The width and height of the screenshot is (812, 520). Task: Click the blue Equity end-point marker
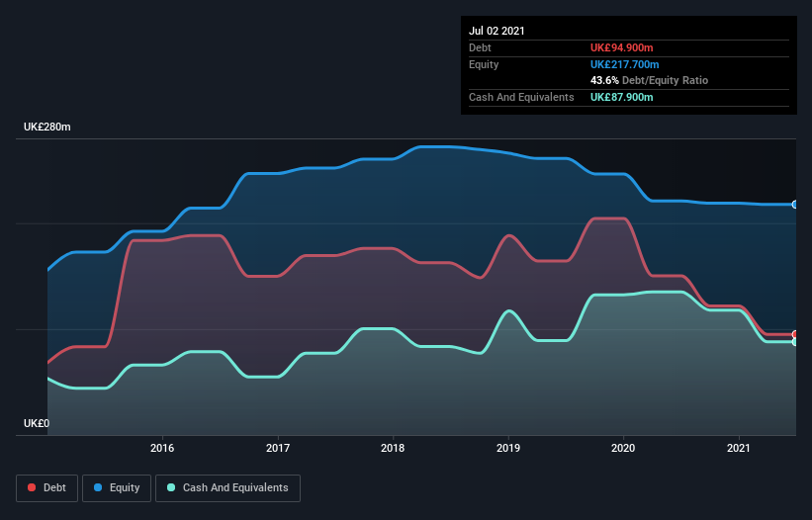(x=795, y=205)
